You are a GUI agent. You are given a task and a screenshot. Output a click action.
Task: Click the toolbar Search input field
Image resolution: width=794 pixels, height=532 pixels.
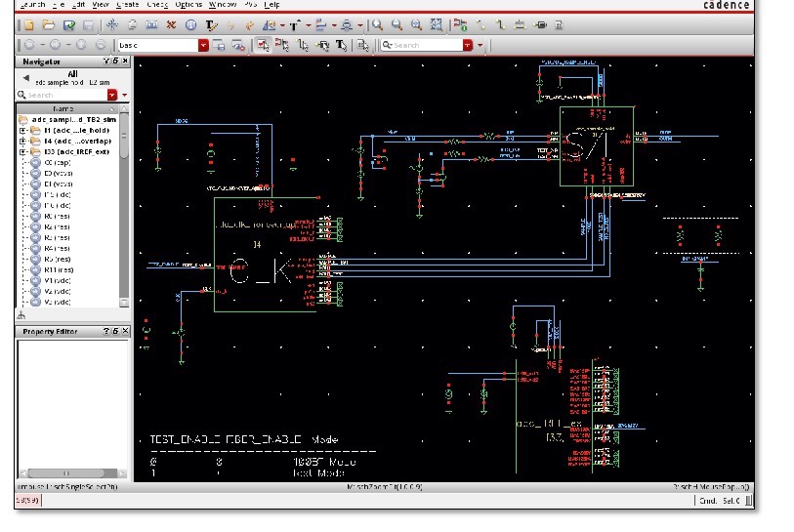pos(422,45)
